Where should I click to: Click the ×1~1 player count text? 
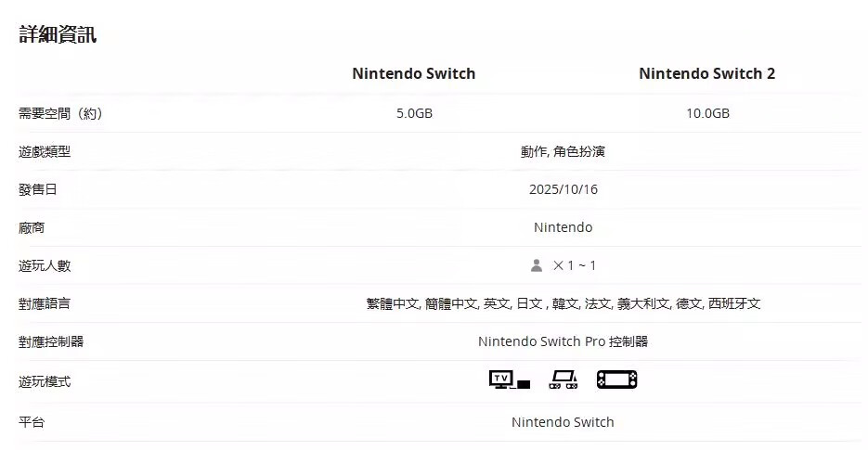tap(575, 265)
